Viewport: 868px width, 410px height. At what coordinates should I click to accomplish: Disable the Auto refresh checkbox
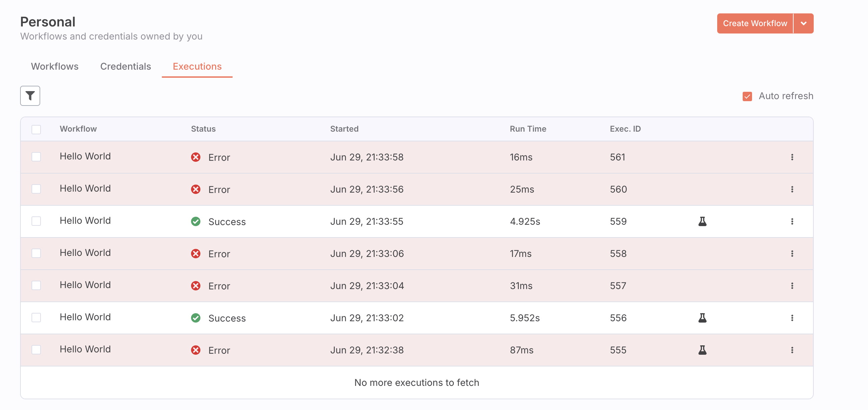pyautogui.click(x=747, y=96)
